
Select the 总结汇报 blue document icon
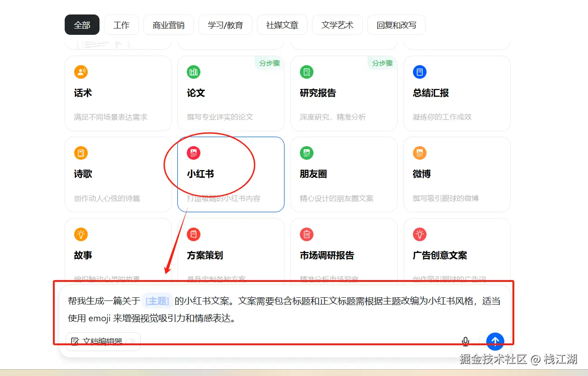(420, 72)
